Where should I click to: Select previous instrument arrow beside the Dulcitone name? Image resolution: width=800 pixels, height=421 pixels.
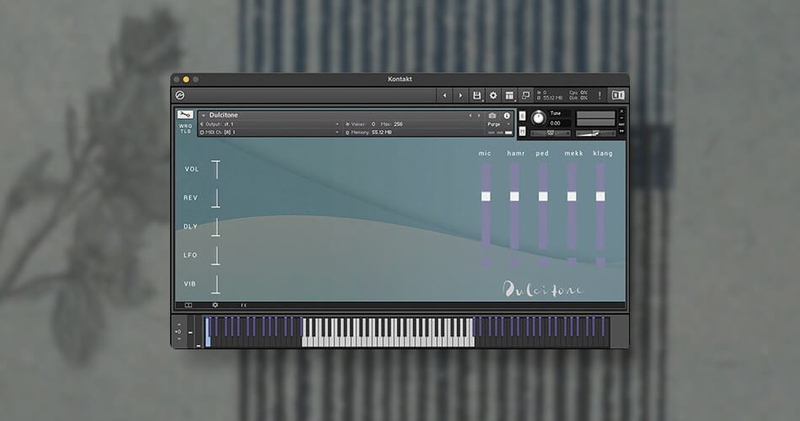pyautogui.click(x=470, y=116)
